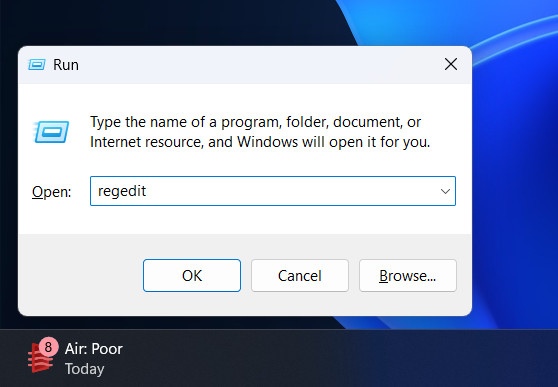The image size is (558, 387).
Task: Click the 'Run' title text
Action: (66, 65)
